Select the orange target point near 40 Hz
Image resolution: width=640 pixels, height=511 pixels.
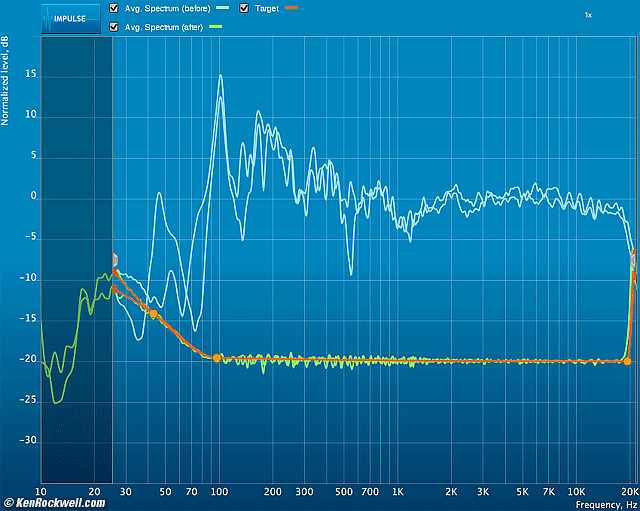coord(153,314)
